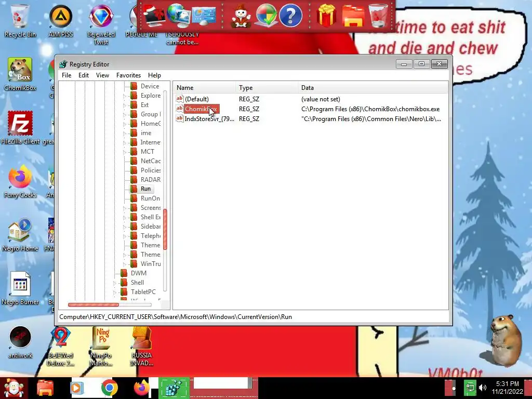The width and height of the screenshot is (532, 399).
Task: Minimize the Registry Editor window
Action: (404, 64)
